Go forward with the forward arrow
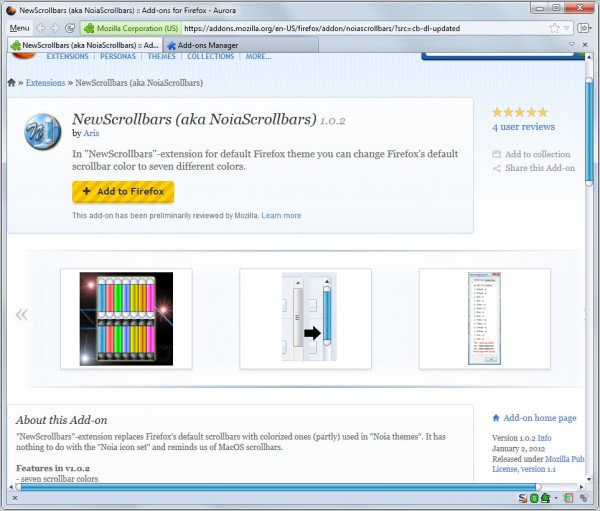Viewport: 600px width, 511px height. tap(55, 28)
